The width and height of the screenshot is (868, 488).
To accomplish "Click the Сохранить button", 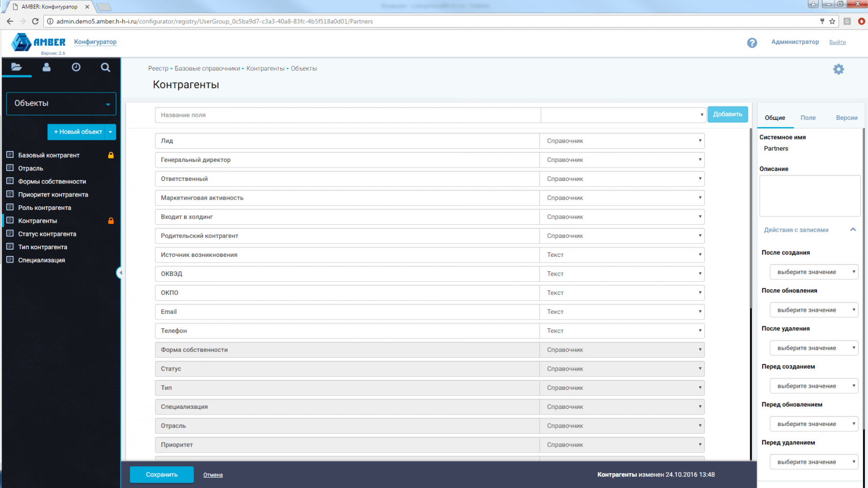I will click(x=162, y=475).
